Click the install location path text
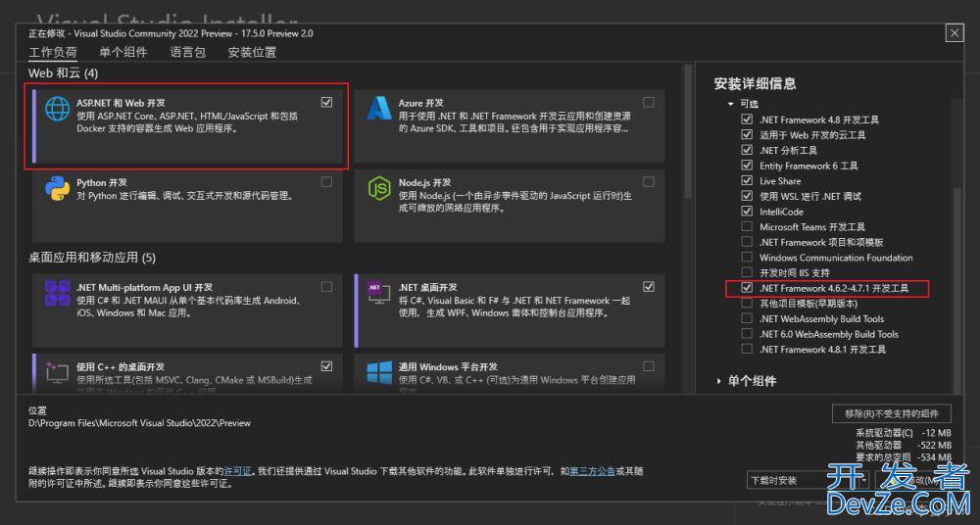 coord(139,423)
